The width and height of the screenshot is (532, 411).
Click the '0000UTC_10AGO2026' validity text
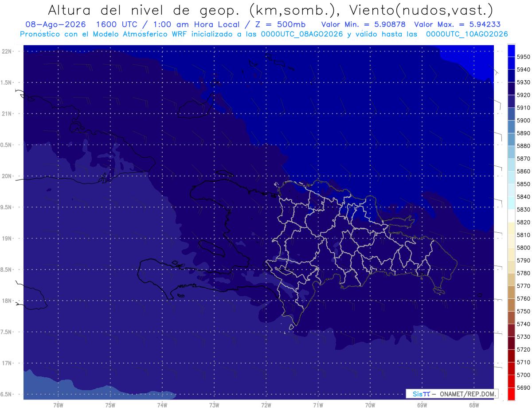[467, 34]
